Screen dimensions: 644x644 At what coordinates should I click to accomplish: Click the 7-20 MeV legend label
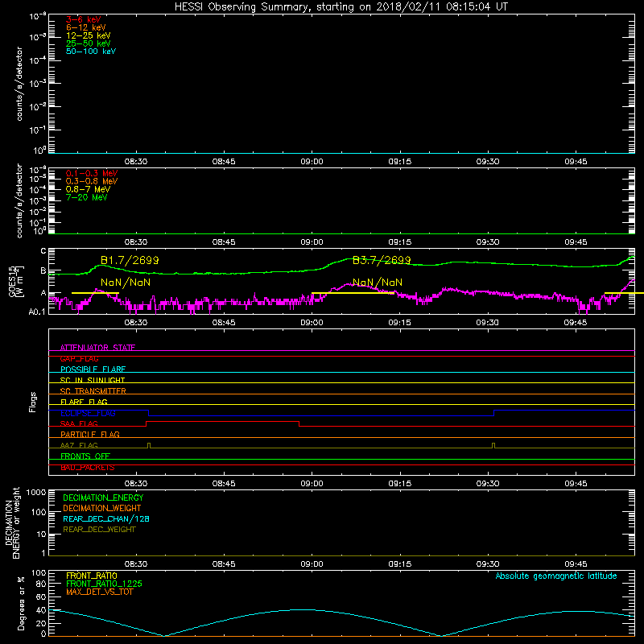(x=86, y=197)
